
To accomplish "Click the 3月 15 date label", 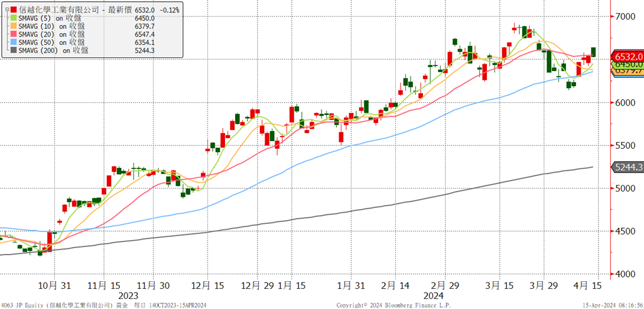I will click(x=499, y=285).
